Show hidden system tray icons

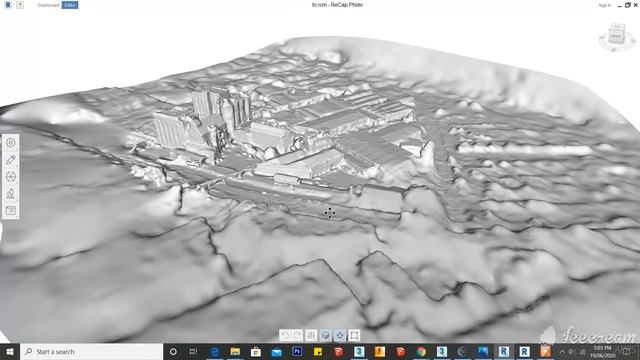[x=562, y=351]
